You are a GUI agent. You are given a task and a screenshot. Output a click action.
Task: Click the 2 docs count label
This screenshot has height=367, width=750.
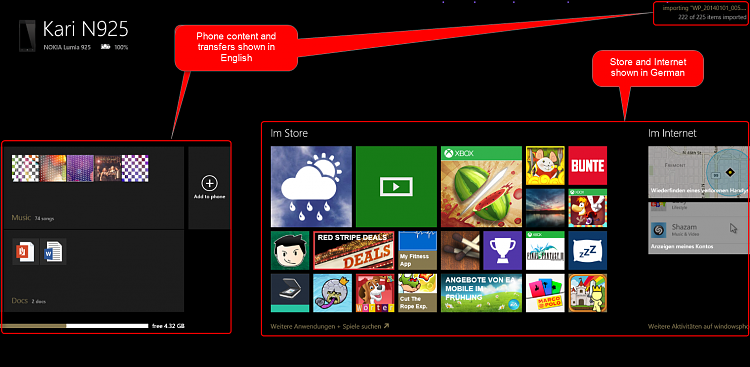click(39, 301)
